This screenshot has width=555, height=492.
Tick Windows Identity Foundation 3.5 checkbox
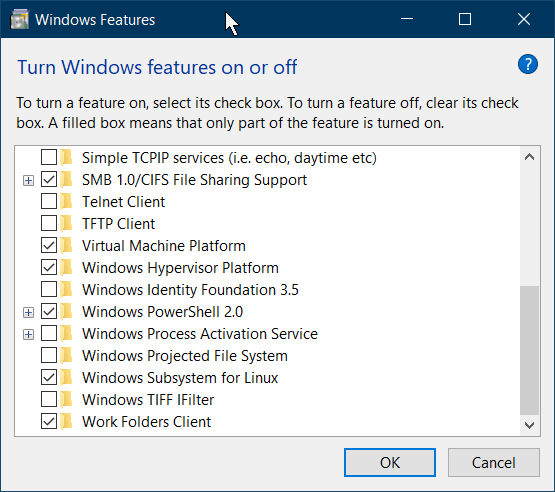pyautogui.click(x=49, y=289)
